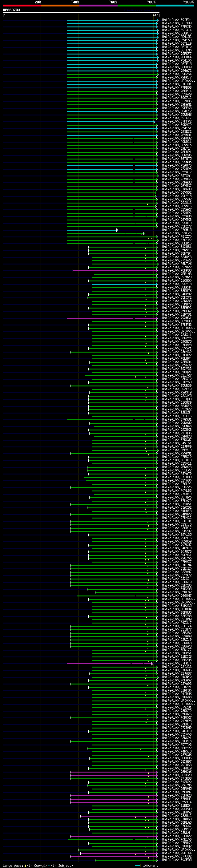
Task: Click the UniRef100_Q6QPJ5 label
Action: click(176, 33)
